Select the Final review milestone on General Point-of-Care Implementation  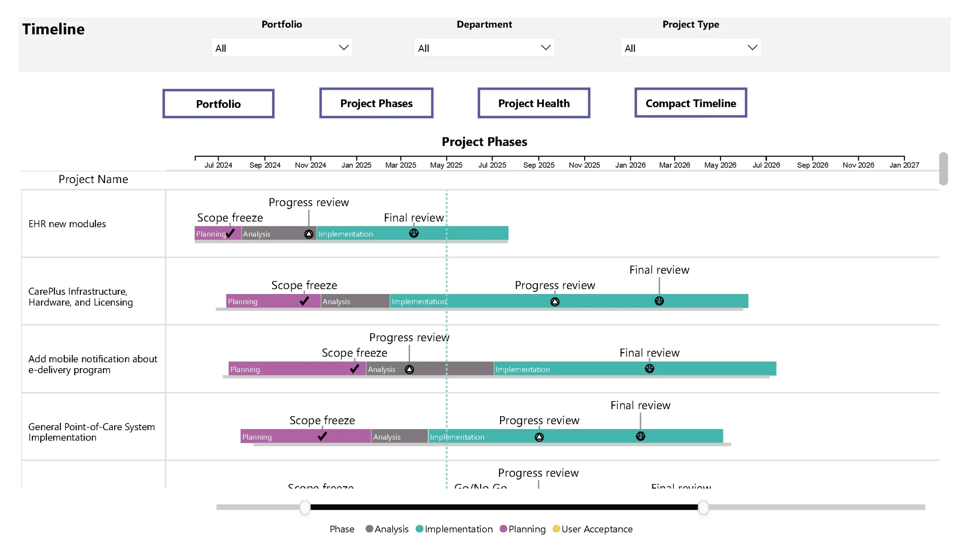[640, 436]
